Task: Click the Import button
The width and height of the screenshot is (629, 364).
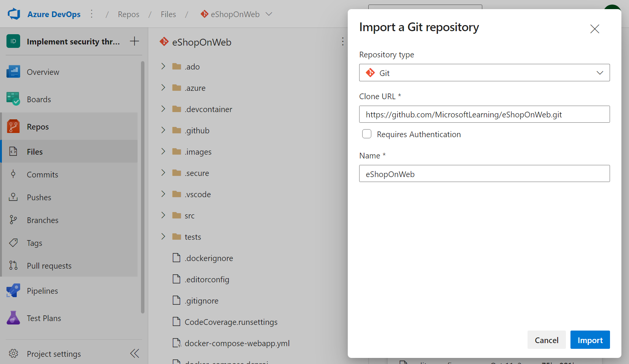Action: click(x=590, y=340)
